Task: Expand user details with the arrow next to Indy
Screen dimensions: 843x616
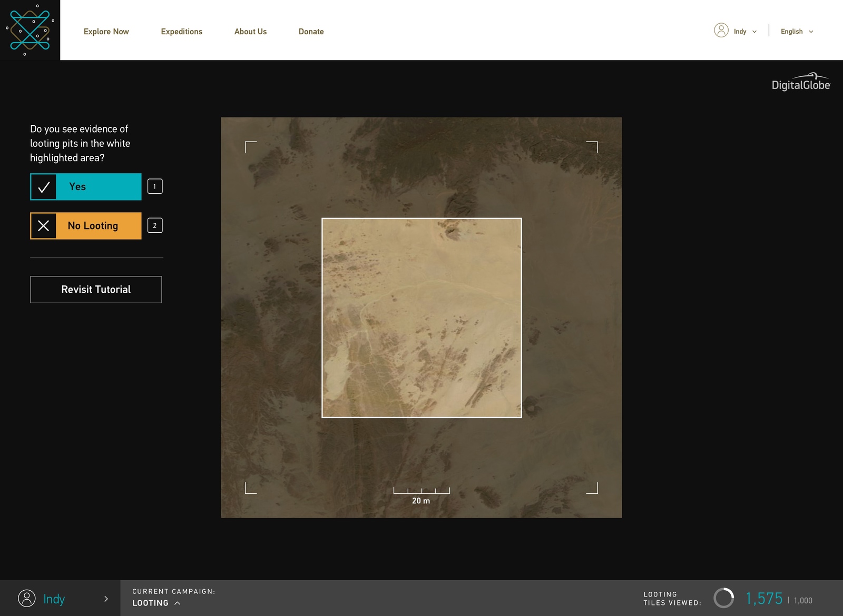Action: coord(105,599)
